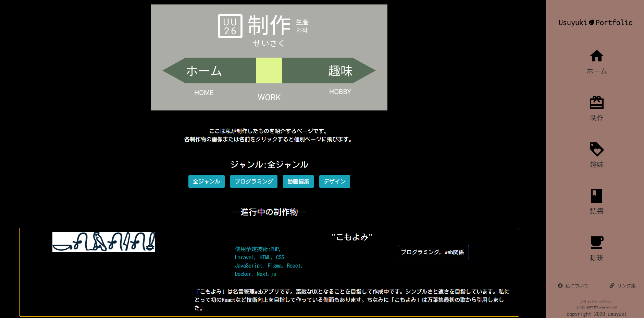Select the デザイン genre filter
Image resolution: width=644 pixels, height=318 pixels.
pos(334,181)
